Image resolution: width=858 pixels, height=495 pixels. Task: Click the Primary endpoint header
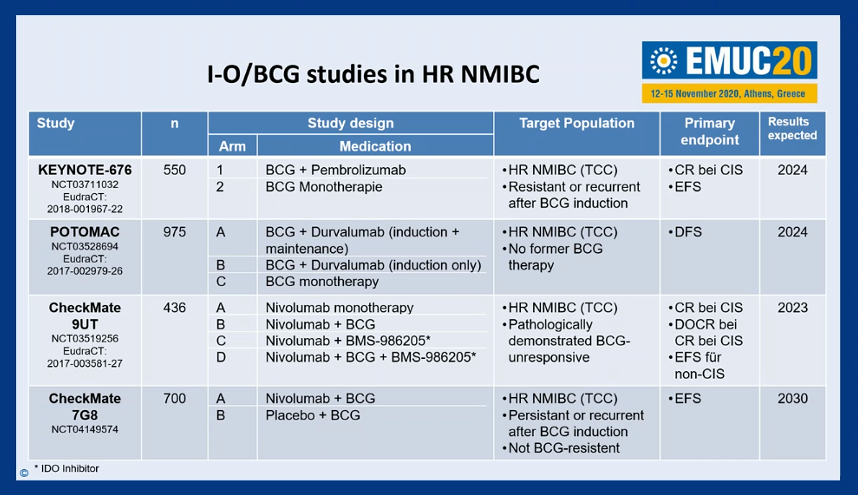point(710,131)
